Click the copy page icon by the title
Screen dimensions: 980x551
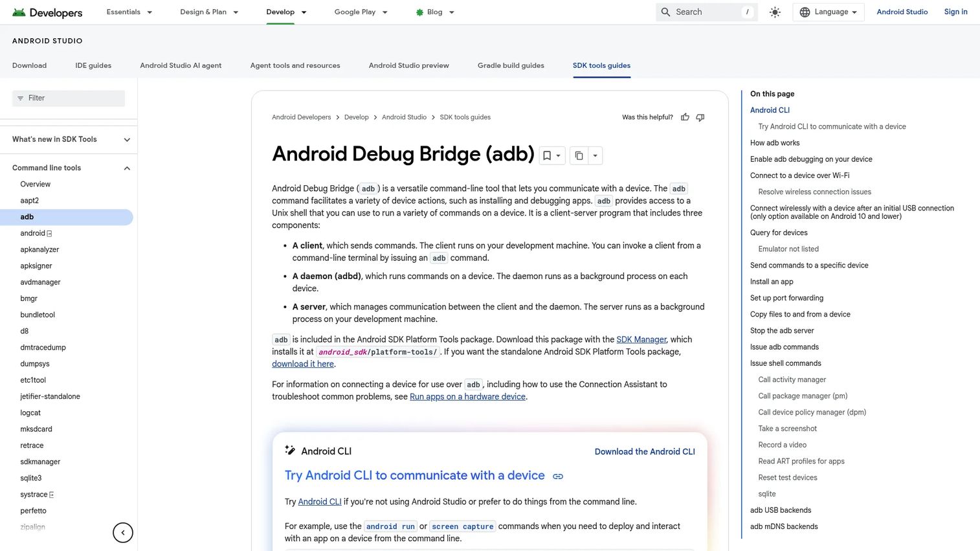(579, 155)
